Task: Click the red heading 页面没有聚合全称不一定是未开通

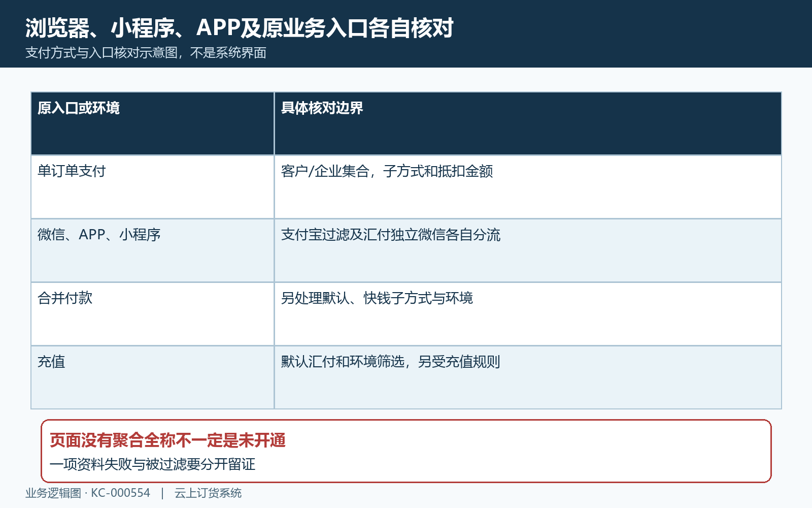Action: [167, 440]
